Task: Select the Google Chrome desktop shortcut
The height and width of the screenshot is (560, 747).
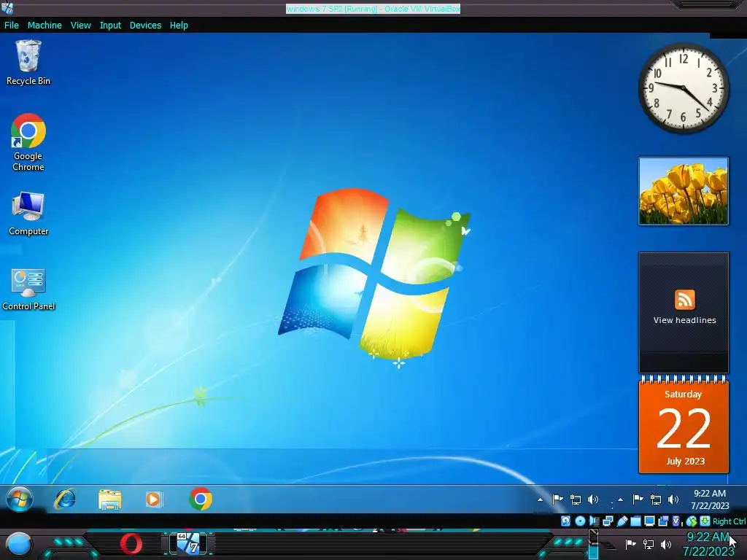Action: click(x=28, y=142)
